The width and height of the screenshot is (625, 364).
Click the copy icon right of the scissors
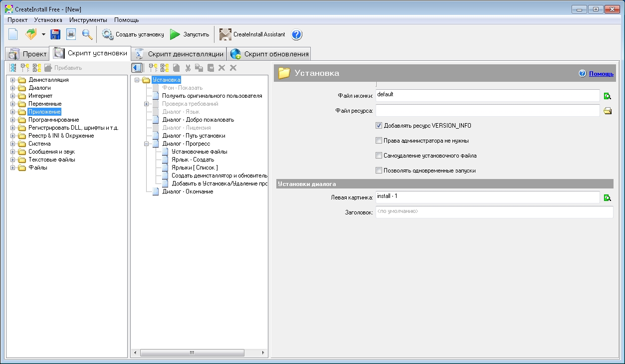[x=199, y=68]
